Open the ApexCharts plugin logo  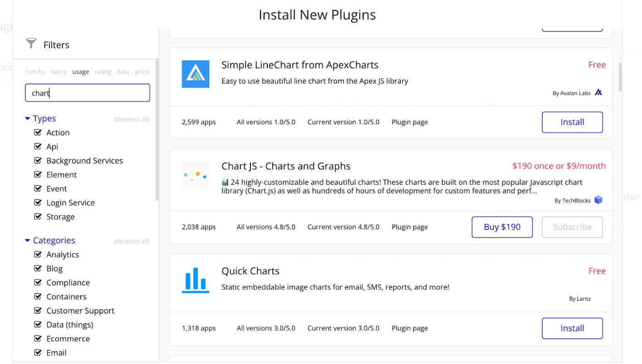click(195, 74)
